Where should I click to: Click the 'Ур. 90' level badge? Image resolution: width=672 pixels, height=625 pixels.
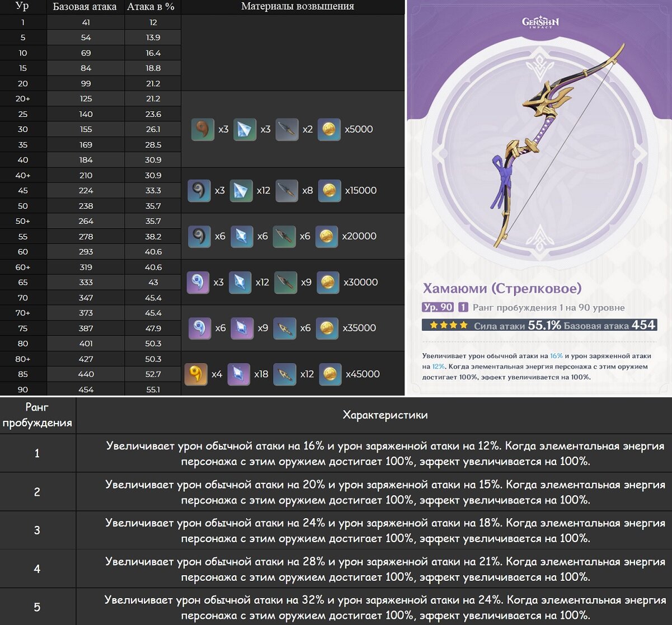click(x=438, y=307)
